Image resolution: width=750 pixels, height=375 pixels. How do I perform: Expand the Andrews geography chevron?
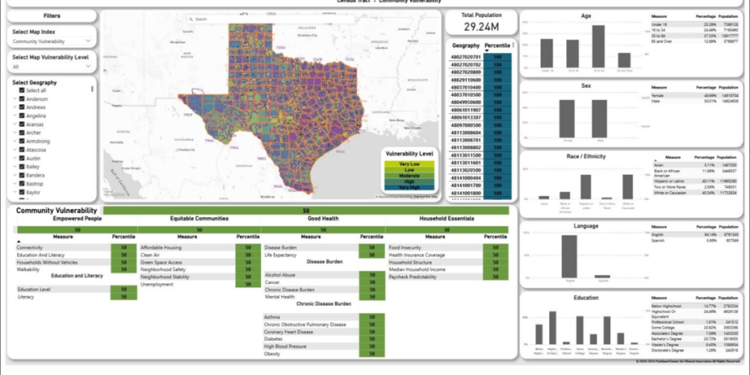[15, 107]
